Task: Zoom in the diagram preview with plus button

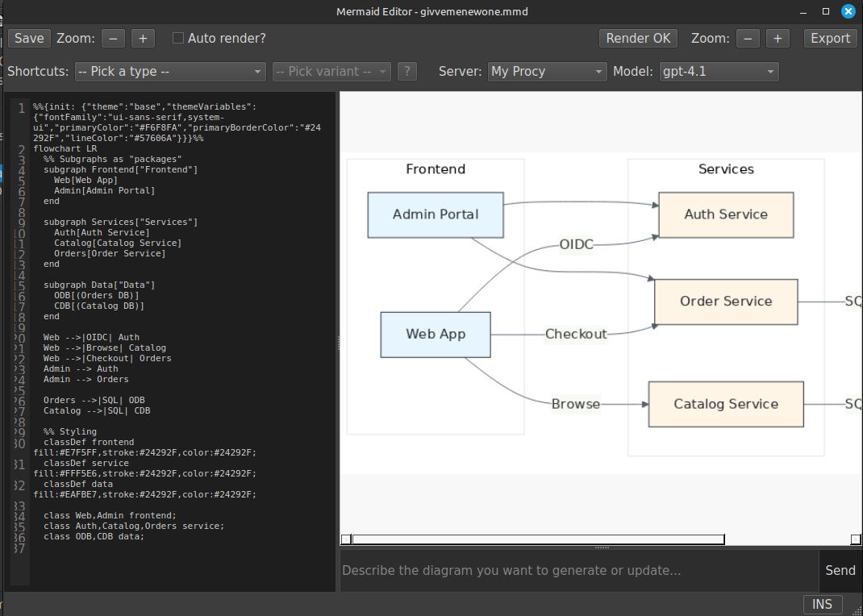Action: (x=778, y=39)
